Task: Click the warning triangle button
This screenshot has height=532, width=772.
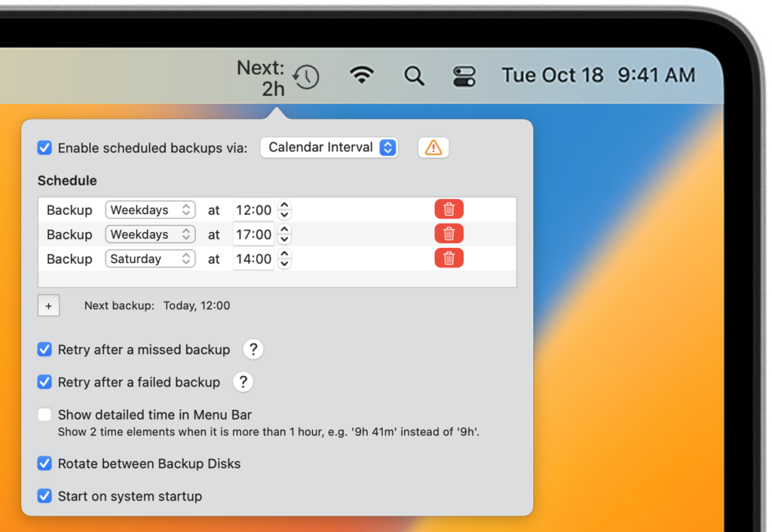Action: point(433,148)
